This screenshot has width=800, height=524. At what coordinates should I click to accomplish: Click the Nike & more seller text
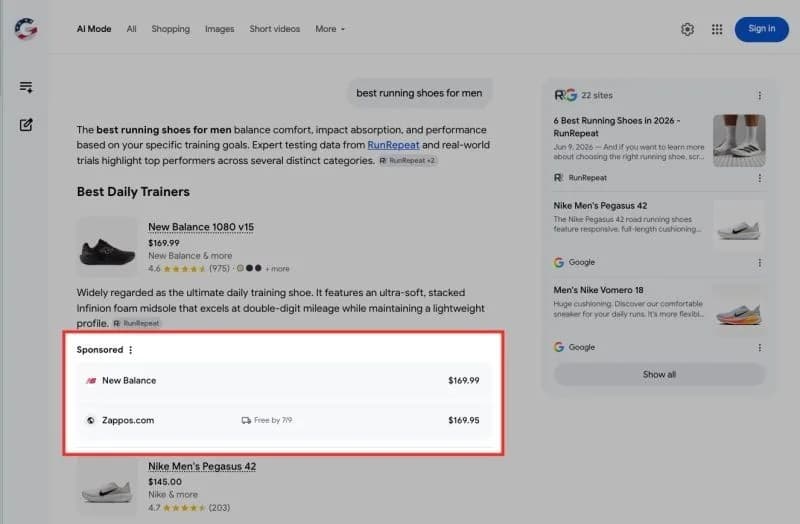pyautogui.click(x=173, y=494)
